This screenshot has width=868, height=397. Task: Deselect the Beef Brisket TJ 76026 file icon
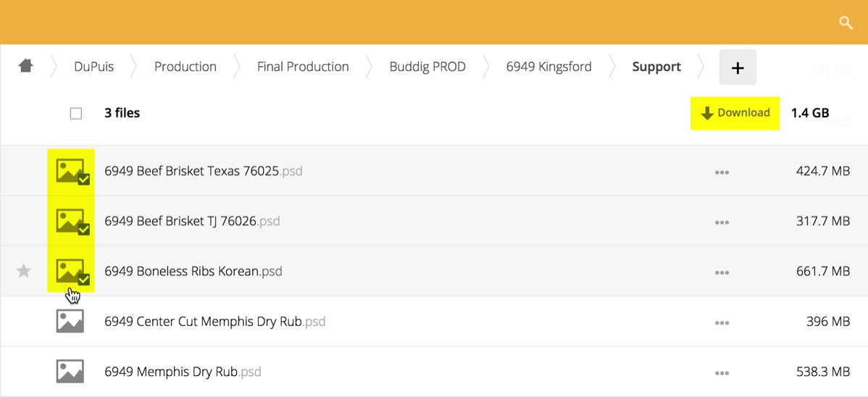click(72, 221)
